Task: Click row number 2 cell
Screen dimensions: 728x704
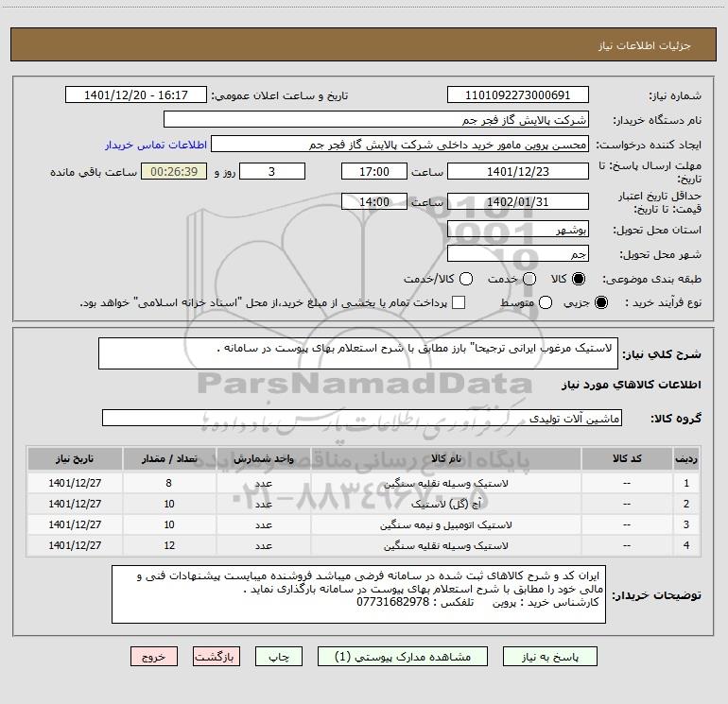Action: point(686,504)
